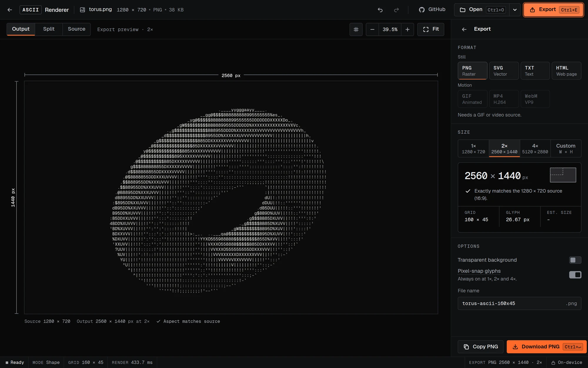Choose the 1× 1280 × 720 size

(473, 148)
